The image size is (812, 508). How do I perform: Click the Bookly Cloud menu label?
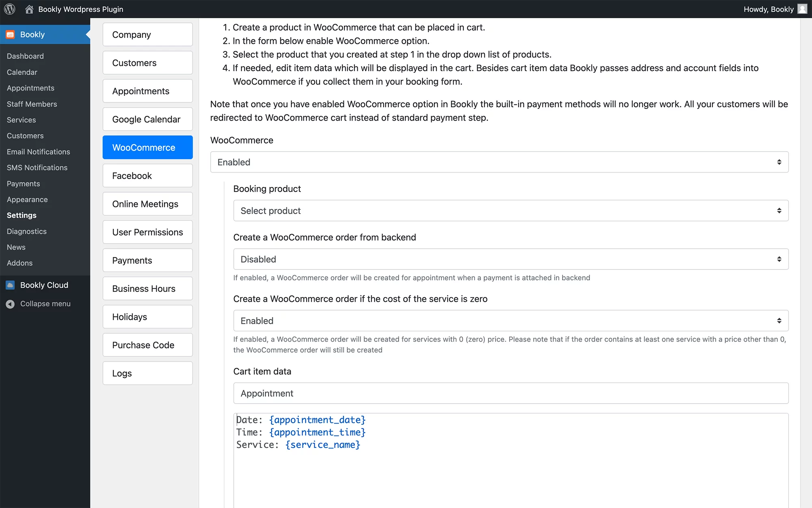click(44, 285)
